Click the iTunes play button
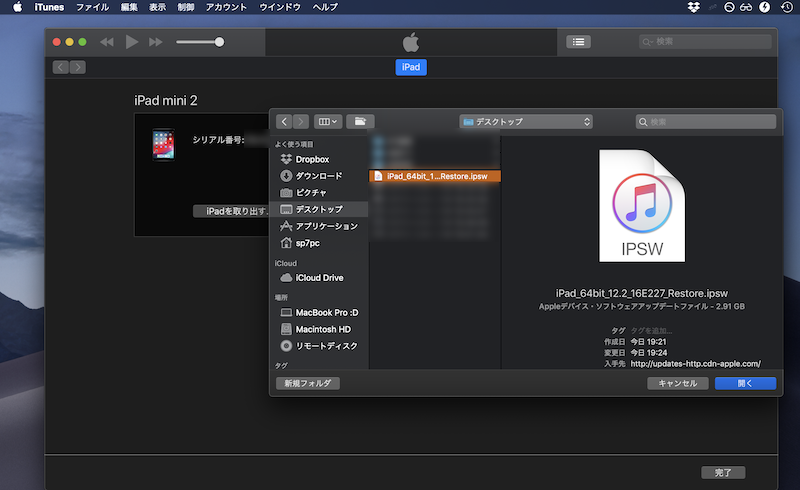 [x=132, y=42]
